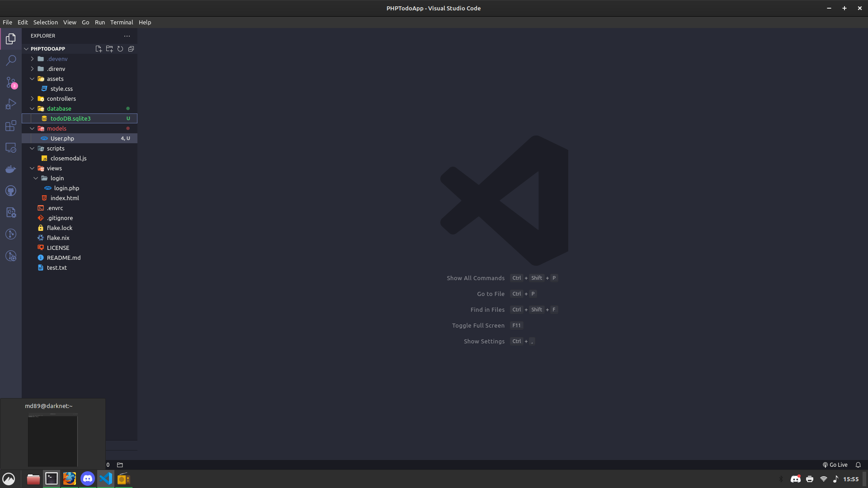Click the 15:55 clock in system tray

(851, 479)
